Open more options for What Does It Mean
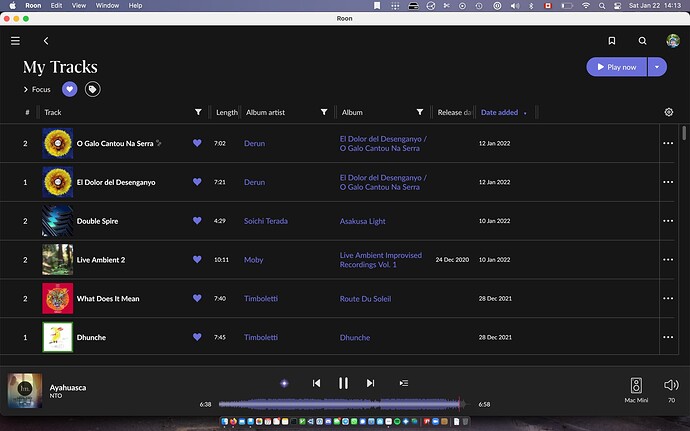The height and width of the screenshot is (431, 690). point(668,298)
